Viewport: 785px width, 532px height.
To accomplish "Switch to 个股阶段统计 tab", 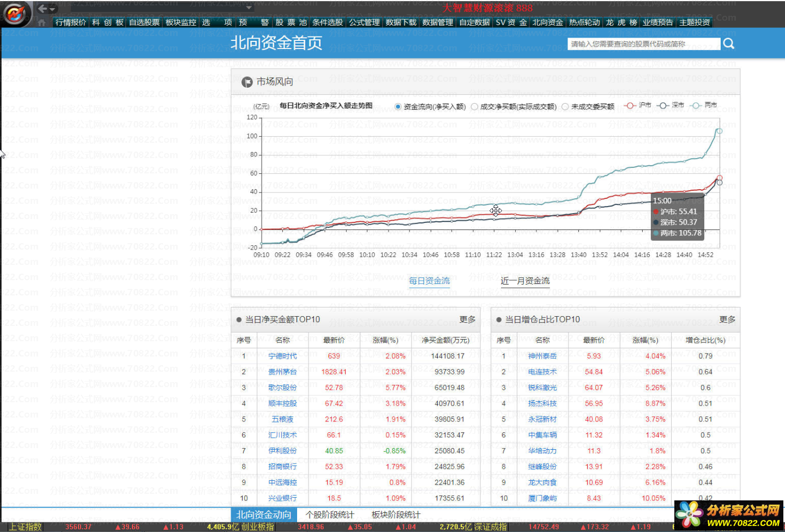I will tap(330, 515).
